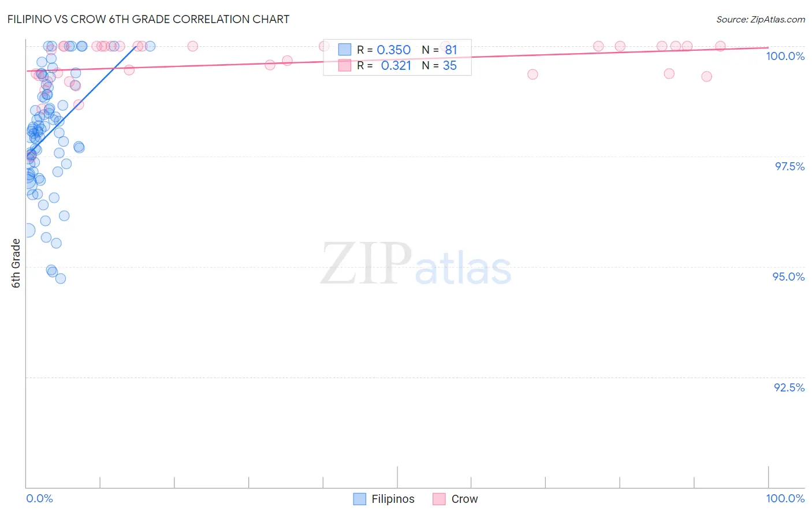812x515 pixels.
Task: Click the R value 0.350
Action: pos(393,50)
